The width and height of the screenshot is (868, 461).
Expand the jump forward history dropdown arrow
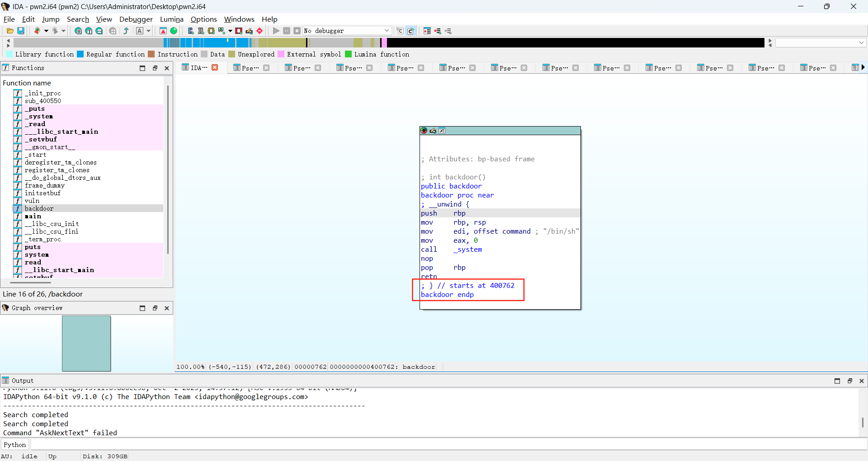coord(64,31)
